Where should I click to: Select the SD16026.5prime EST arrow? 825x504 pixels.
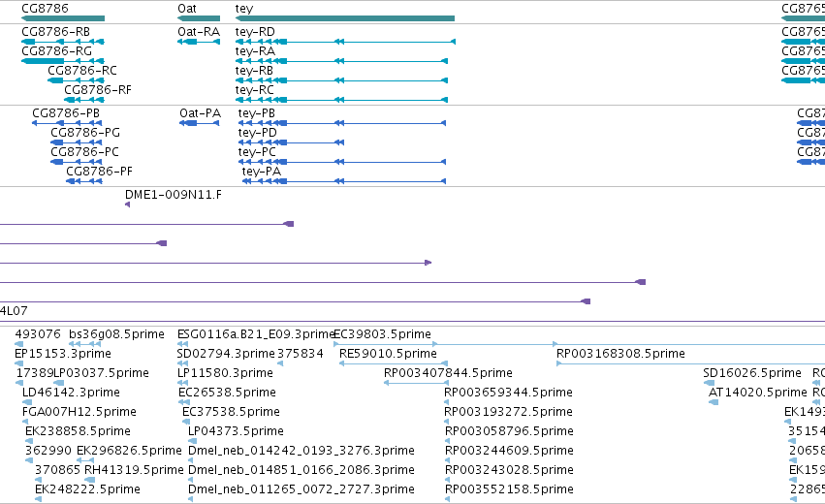click(x=709, y=383)
